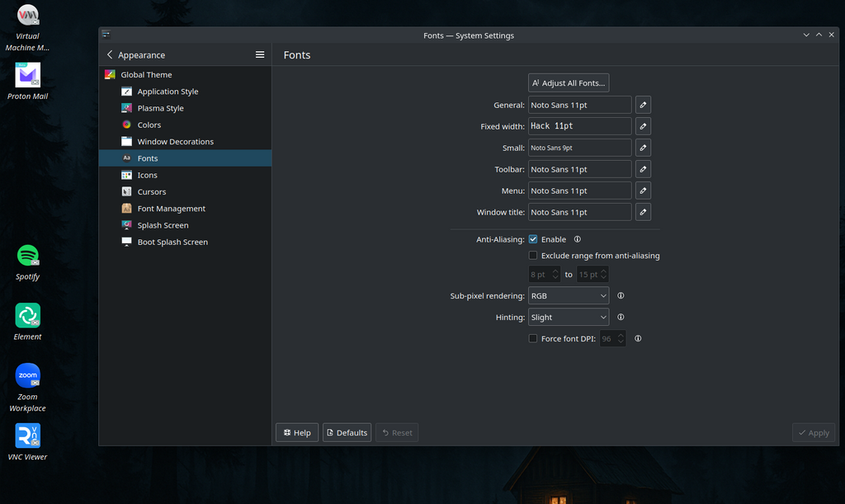The image size is (845, 504).
Task: Open Application Style settings
Action: 186,91
